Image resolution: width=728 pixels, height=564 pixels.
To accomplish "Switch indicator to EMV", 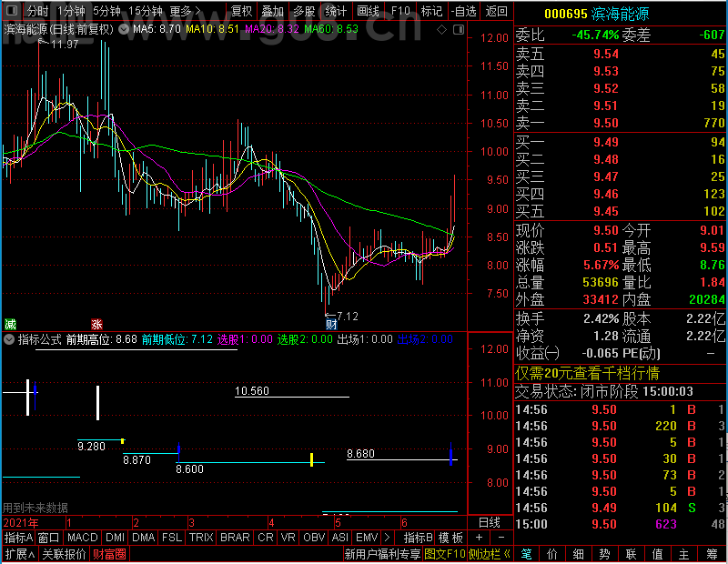I will 367,538.
